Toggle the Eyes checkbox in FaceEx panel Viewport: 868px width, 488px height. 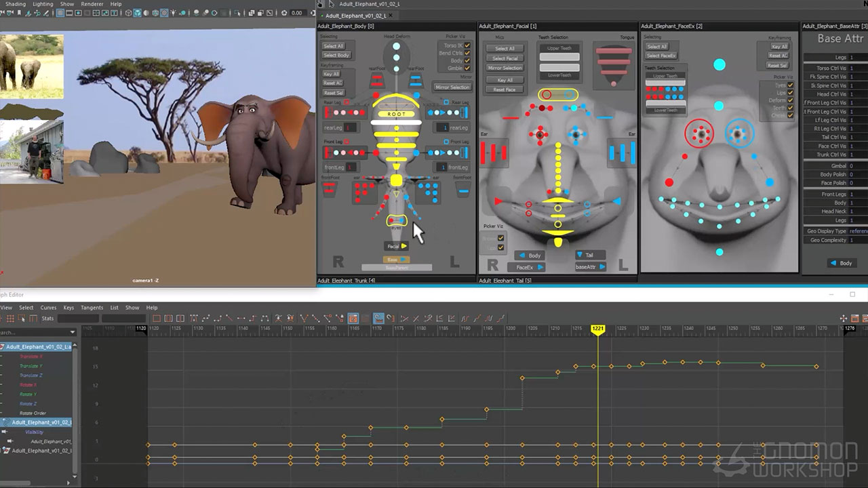[x=791, y=85]
